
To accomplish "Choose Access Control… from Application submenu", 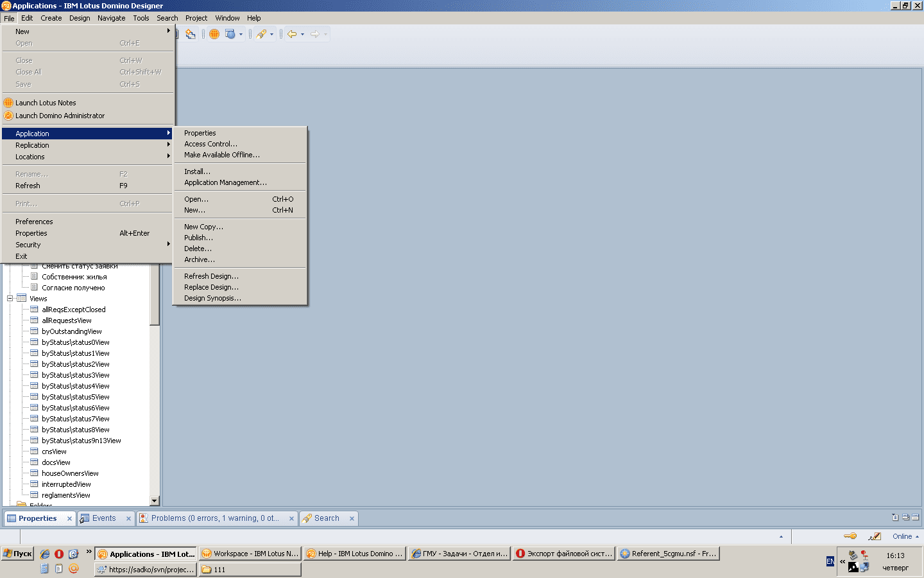I will pyautogui.click(x=210, y=144).
